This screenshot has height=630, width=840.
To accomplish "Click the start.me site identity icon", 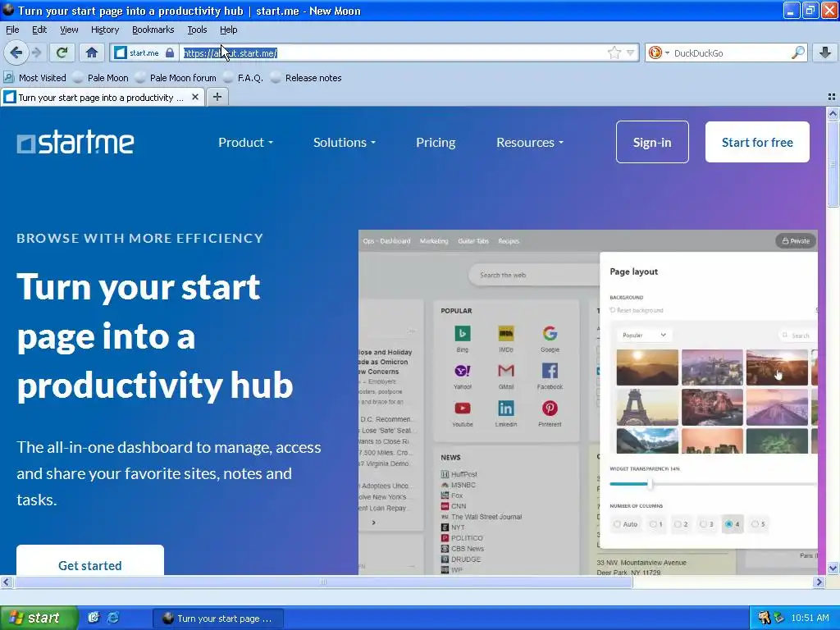I will click(121, 52).
